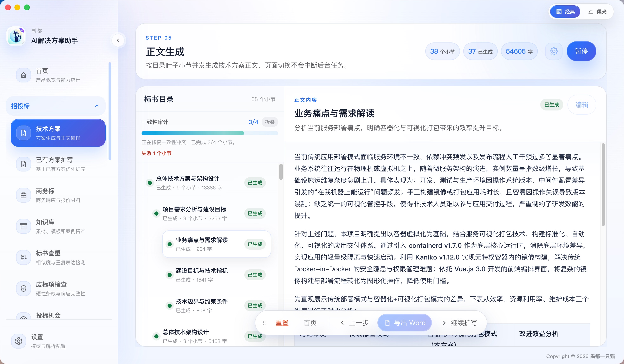Click the 54605 字 counter pill

[x=519, y=51]
